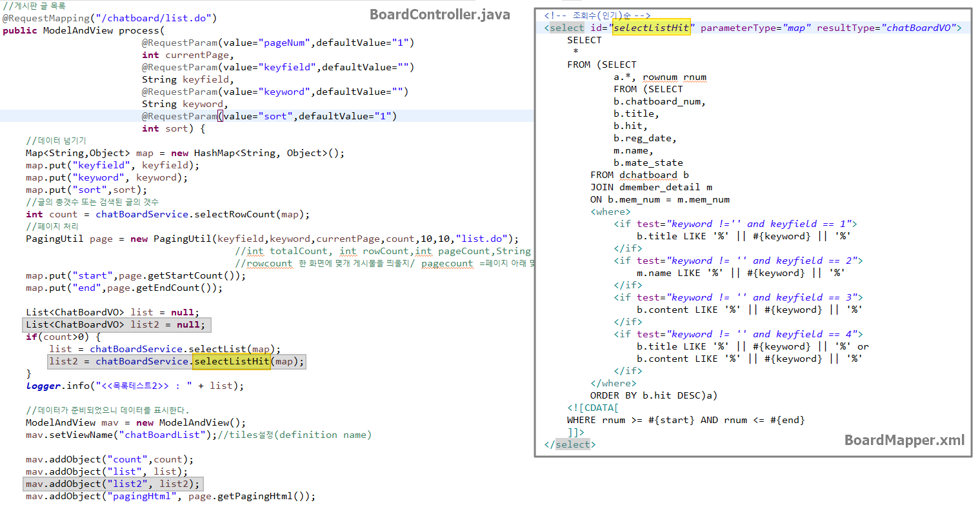This screenshot has width=980, height=505.
Task: Click the 'm.name LIKE' condition line
Action: (x=741, y=273)
